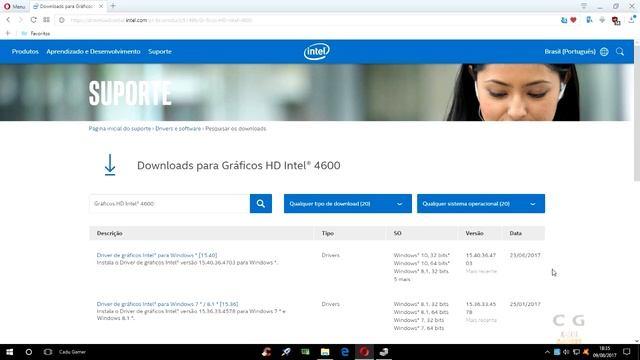Open File Explorer from taskbar
The image size is (640, 360).
325,352
